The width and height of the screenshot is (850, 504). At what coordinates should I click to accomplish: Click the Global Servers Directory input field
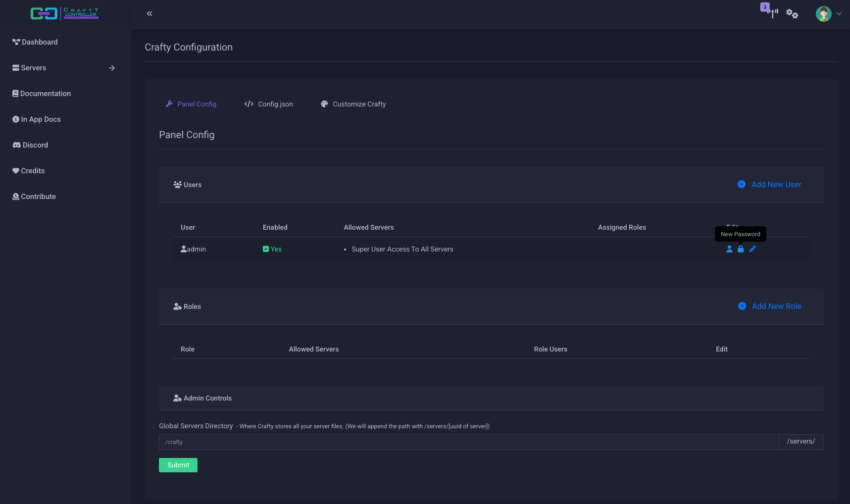[468, 442]
